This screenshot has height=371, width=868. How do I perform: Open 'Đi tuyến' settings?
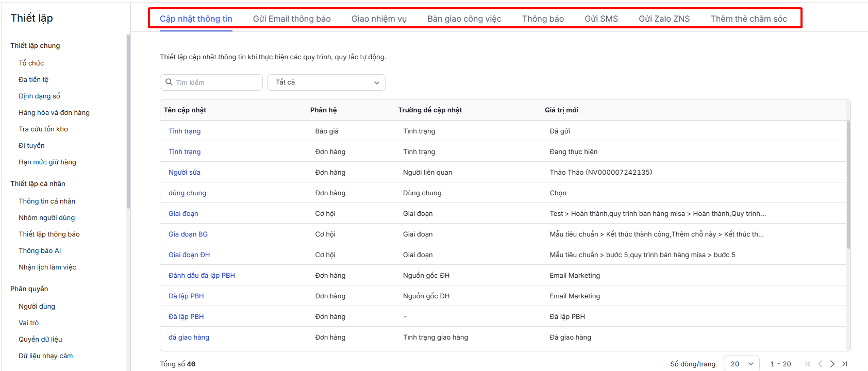pos(31,145)
